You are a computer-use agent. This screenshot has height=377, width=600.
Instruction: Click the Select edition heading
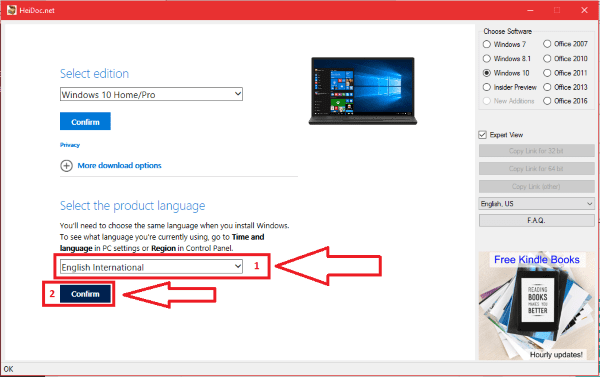94,73
